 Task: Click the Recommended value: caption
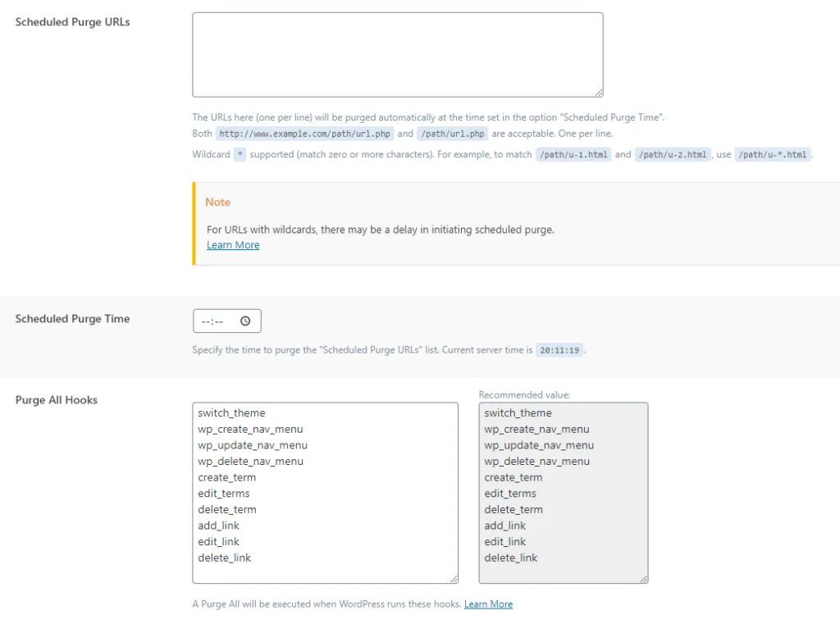click(x=524, y=394)
